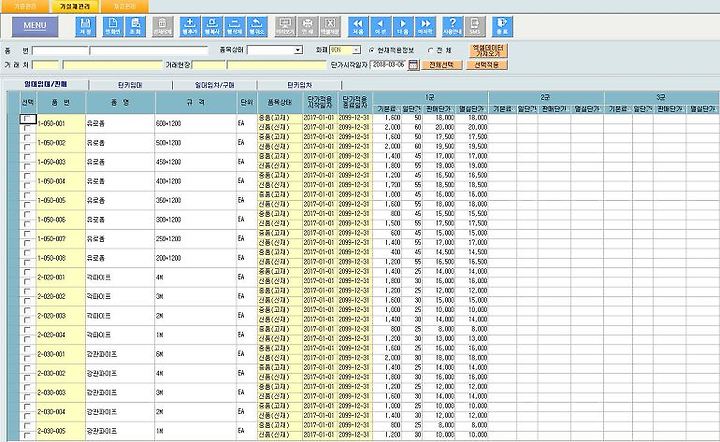Tick the first select checkbox of row 1-050-008
This screenshot has width=720, height=442.
coord(27,253)
